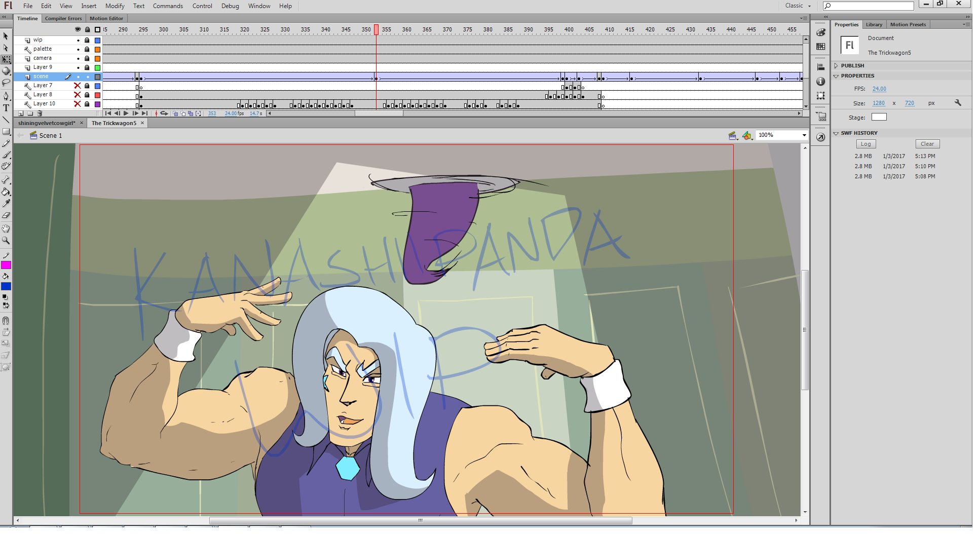Toggle visibility of Layer 8
This screenshot has width=980, height=534.
[78, 95]
